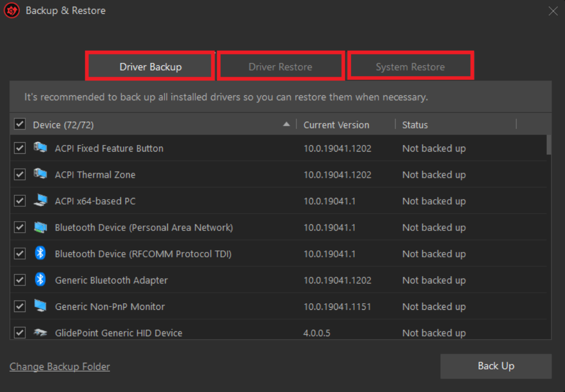Click the Status column header

(x=415, y=125)
